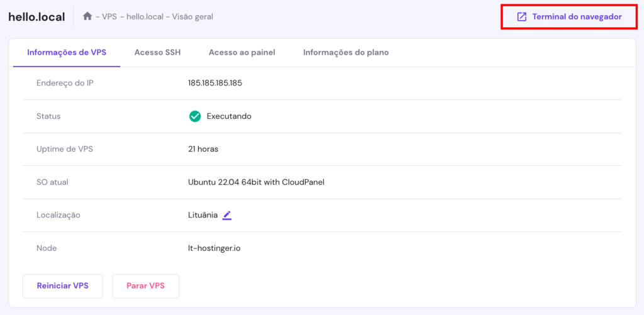Click the hello.local page title
Image resolution: width=644 pixels, height=315 pixels.
pos(36,17)
